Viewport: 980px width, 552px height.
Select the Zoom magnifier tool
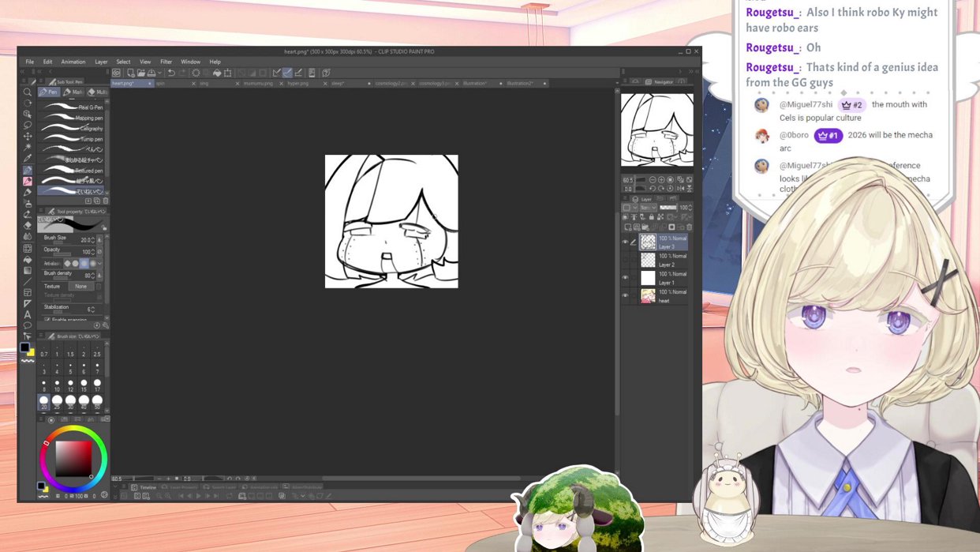pos(27,92)
